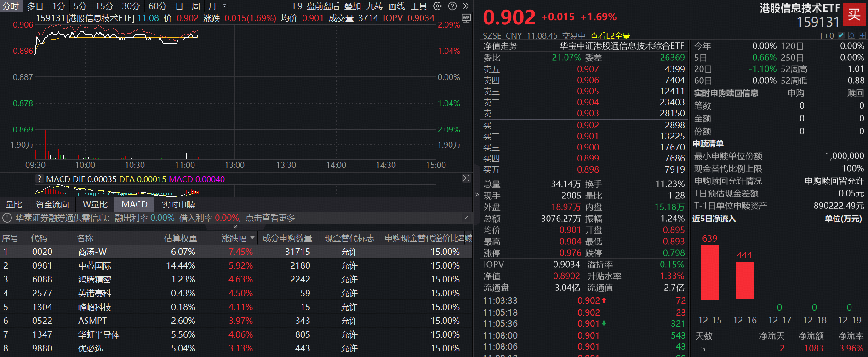Viewport: 868px width, 357px height.
Task: Click the 买五 bid price 0.898
Action: 588,169
